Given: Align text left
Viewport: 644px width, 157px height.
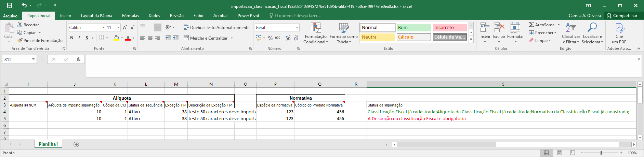Looking at the screenshot, I should [x=143, y=38].
